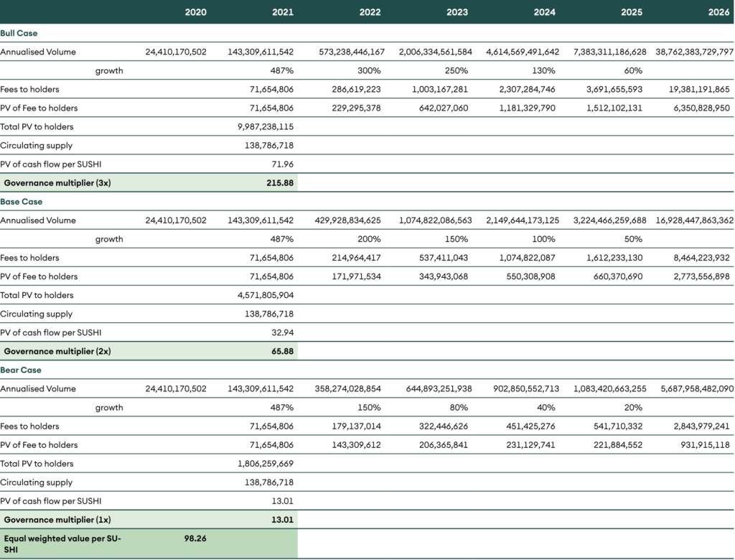Image resolution: width=735 pixels, height=560 pixels.
Task: Select the 65.88 Base Case value
Action: point(282,351)
